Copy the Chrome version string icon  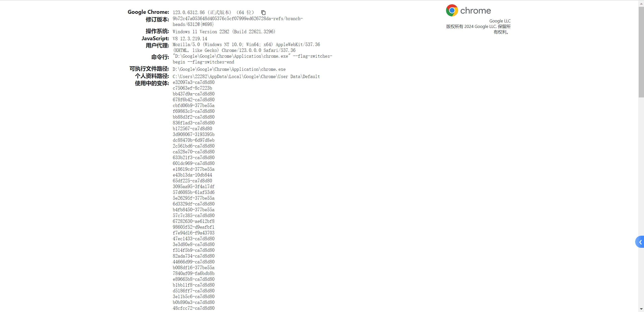tap(263, 13)
